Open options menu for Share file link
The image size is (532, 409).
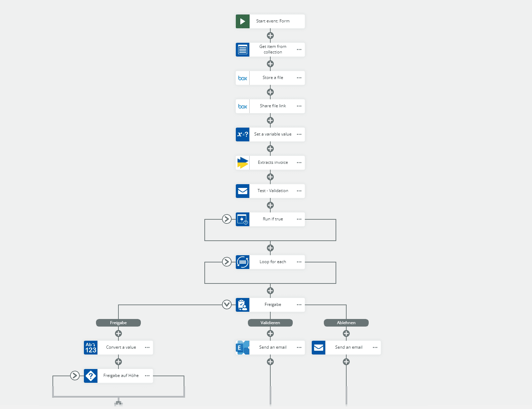pos(299,106)
